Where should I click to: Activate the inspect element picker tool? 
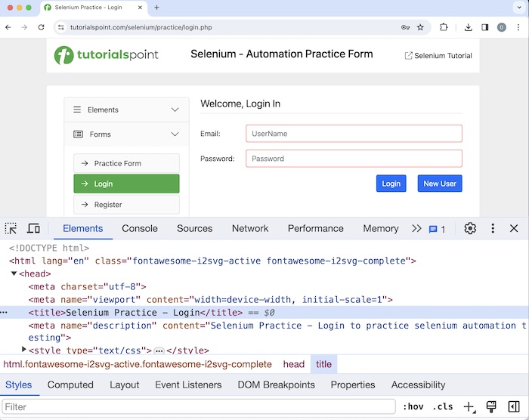click(11, 228)
